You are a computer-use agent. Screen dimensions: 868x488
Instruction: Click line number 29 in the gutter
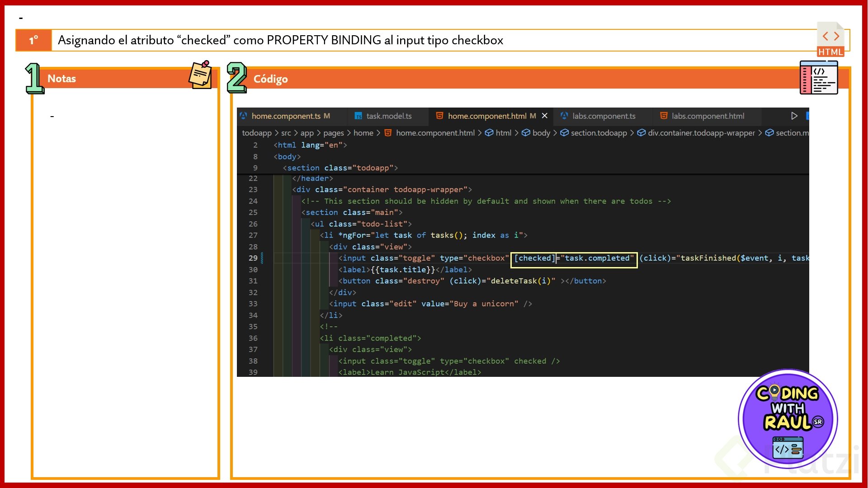pyautogui.click(x=253, y=258)
